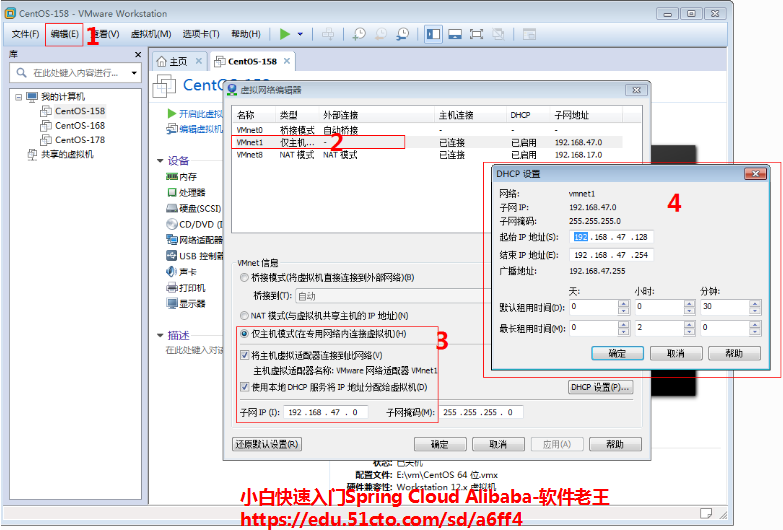Viewport: 783px width, 530px height.
Task: Select CentOS-158 in the library tree
Action: 74,111
